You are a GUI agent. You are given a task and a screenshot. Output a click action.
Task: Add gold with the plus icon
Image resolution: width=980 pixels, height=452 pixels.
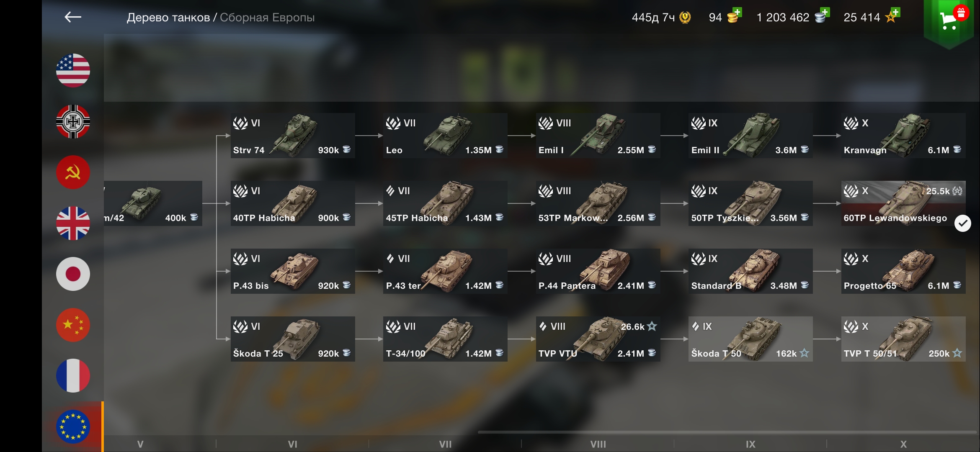coord(737,12)
